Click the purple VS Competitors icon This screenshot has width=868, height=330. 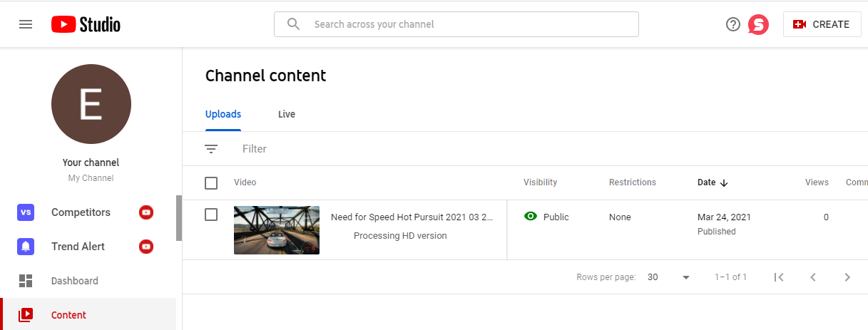(x=26, y=212)
